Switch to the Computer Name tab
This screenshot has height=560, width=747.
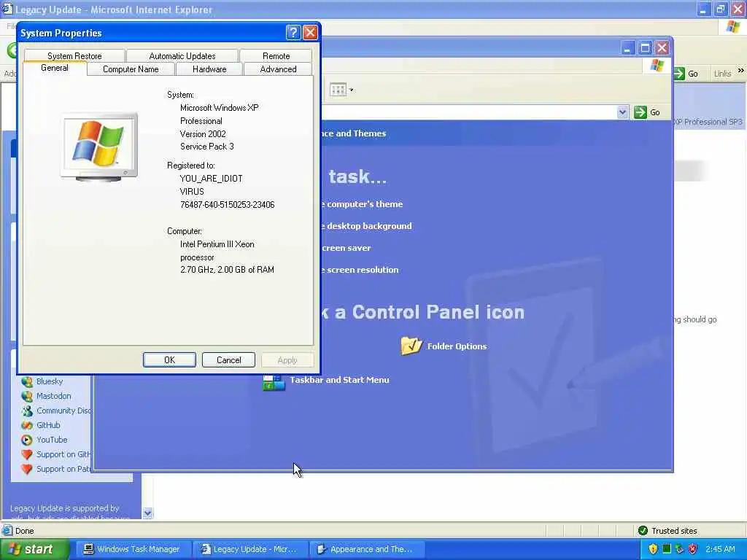pos(131,69)
